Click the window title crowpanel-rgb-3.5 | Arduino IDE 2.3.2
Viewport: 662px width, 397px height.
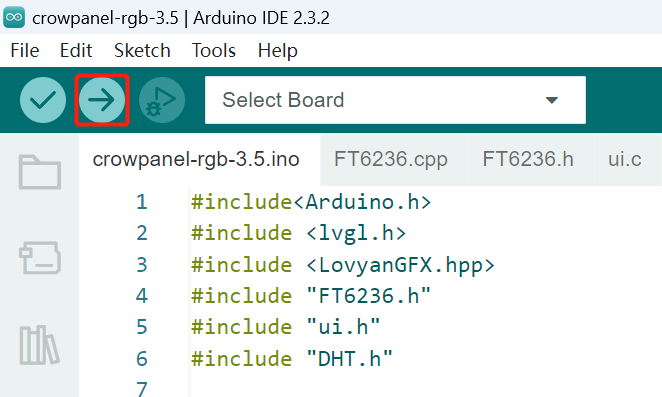click(181, 18)
